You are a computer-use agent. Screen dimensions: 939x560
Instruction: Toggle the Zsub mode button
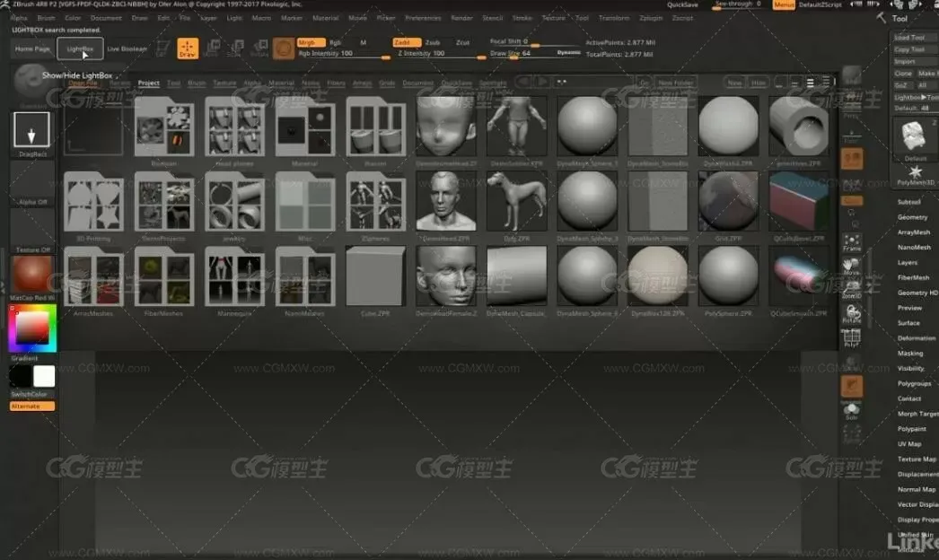pos(433,42)
